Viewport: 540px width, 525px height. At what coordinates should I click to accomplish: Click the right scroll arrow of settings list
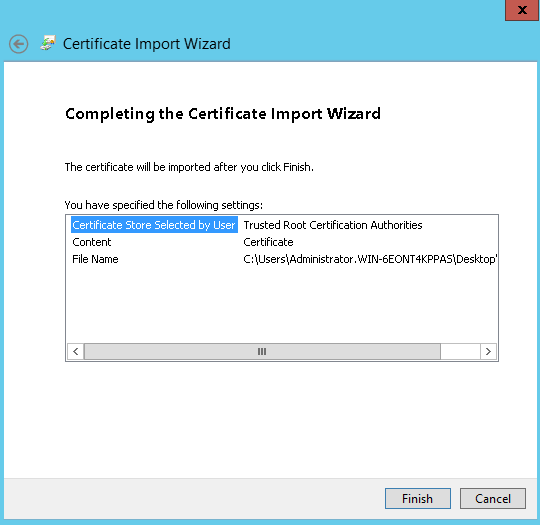click(488, 351)
